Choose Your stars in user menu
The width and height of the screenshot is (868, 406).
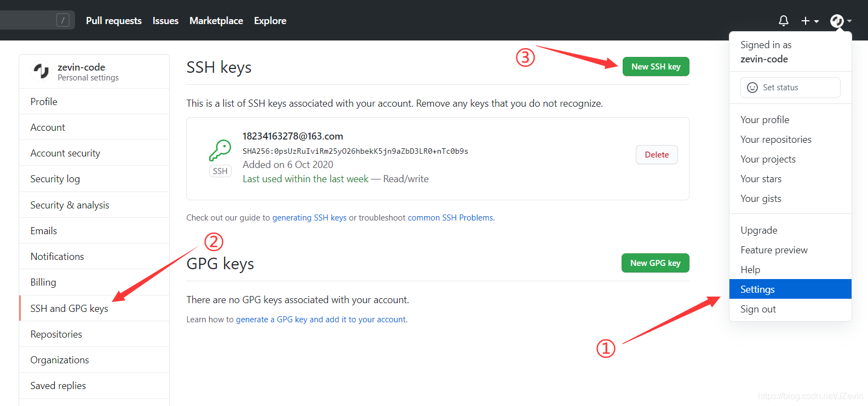[x=790, y=179]
